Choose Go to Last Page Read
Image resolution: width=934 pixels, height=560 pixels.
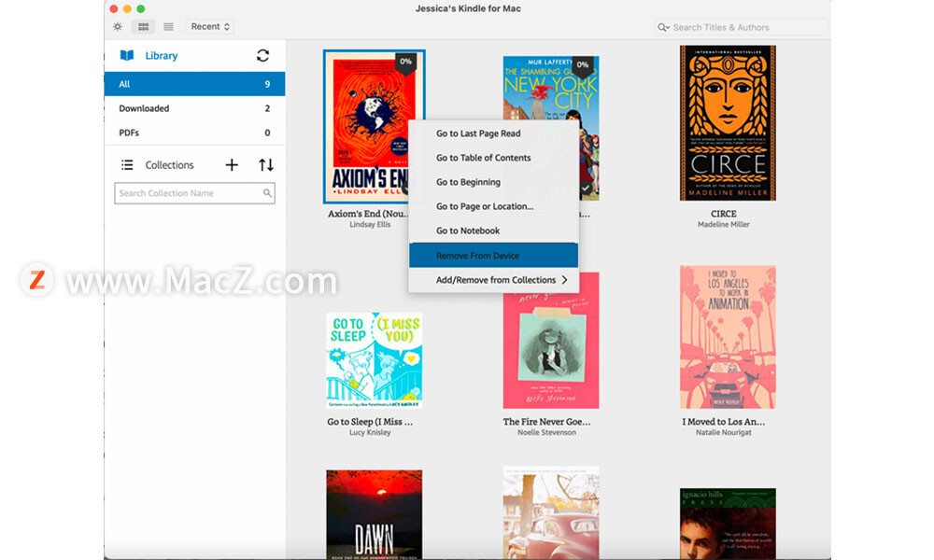[x=494, y=133]
